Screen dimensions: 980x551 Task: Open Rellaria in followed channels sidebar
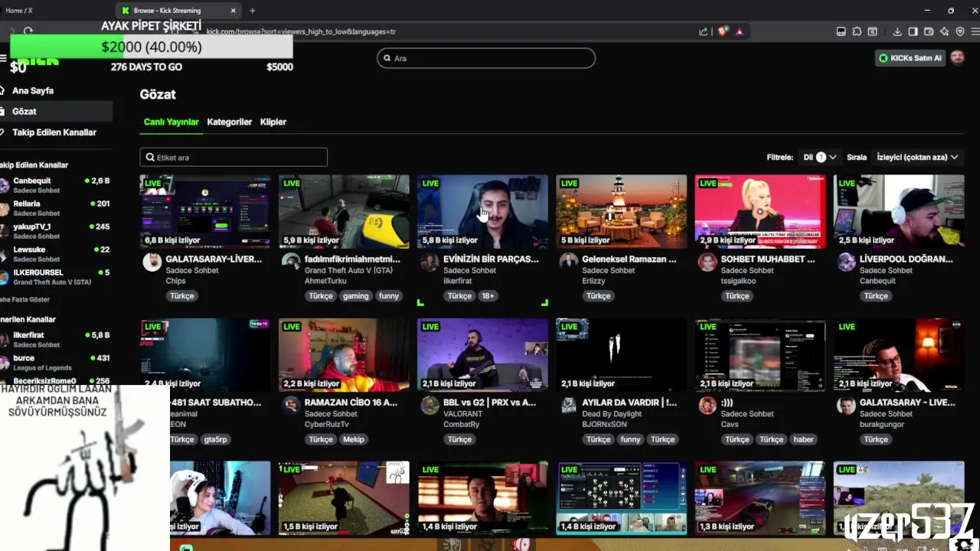[x=55, y=209]
